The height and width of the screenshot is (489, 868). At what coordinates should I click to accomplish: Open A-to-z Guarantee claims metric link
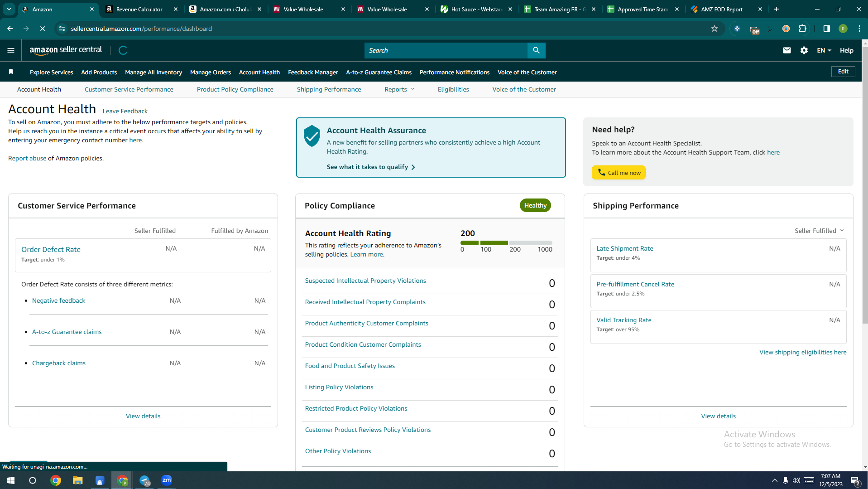(x=67, y=332)
